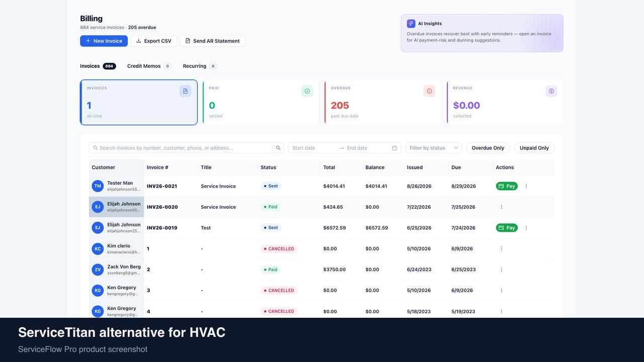Click dollar icon on Revenue card
This screenshot has height=362, width=644.
click(551, 91)
